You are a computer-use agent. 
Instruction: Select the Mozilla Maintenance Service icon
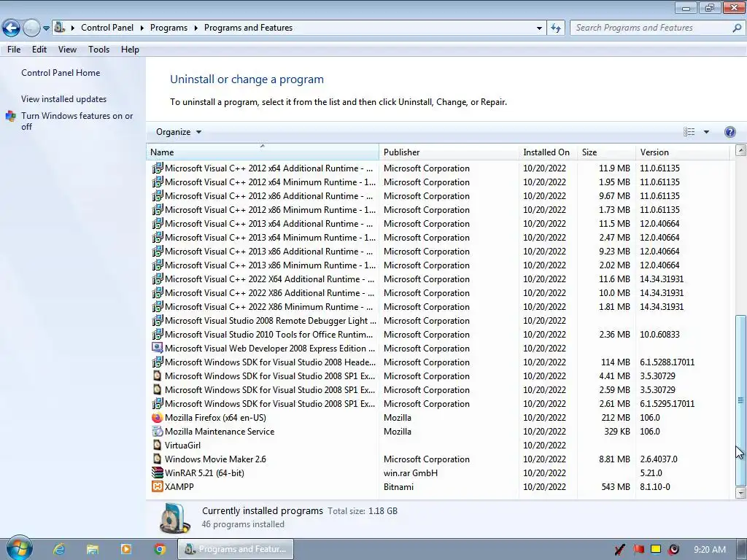pos(158,432)
